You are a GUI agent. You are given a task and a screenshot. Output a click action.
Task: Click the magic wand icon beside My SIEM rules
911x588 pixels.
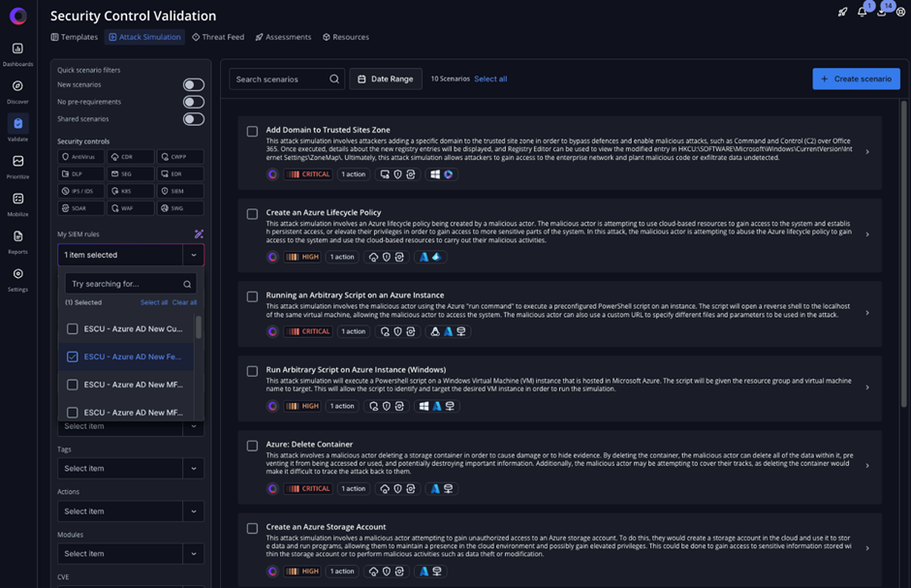pos(199,233)
